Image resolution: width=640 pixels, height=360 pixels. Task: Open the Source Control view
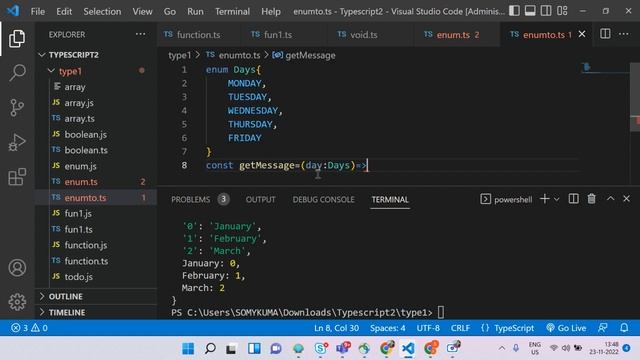click(17, 108)
